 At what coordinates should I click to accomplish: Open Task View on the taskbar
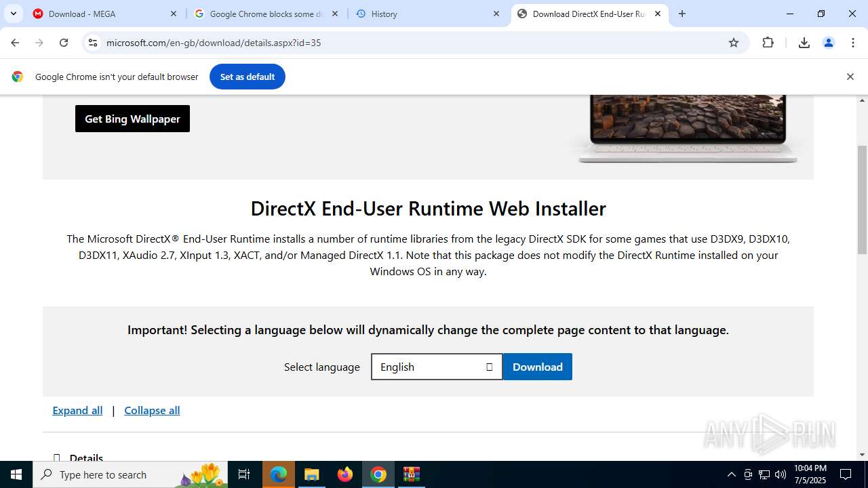(244, 474)
